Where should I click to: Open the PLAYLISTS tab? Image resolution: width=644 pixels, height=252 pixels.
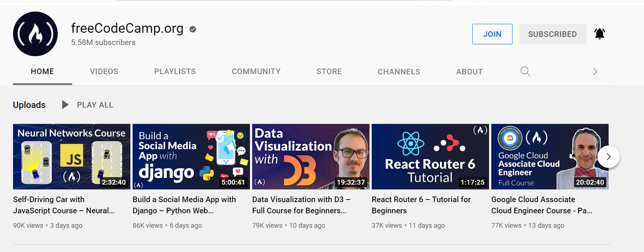click(175, 71)
